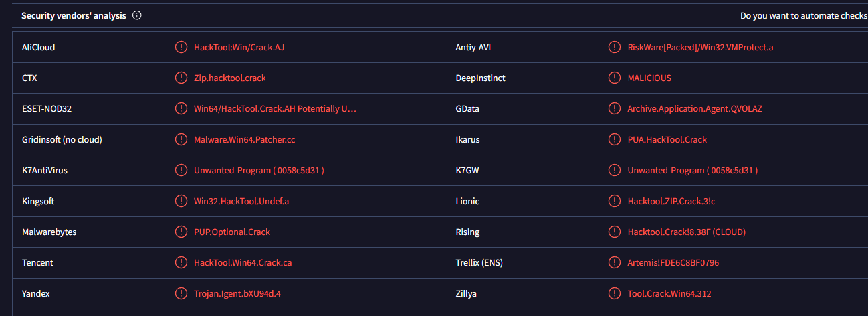The width and height of the screenshot is (868, 316).
Task: Click the Rising Hacktool.Crack!8.38F (CLOUD) result
Action: (x=686, y=232)
